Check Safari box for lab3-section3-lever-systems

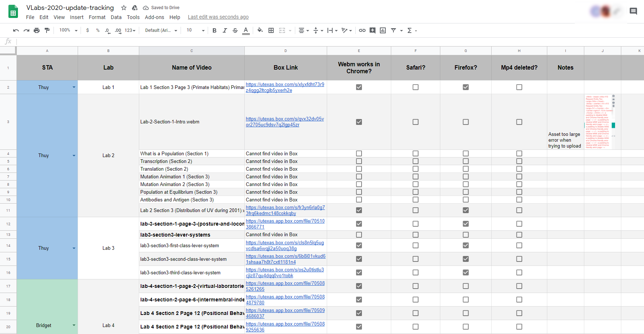pos(415,235)
